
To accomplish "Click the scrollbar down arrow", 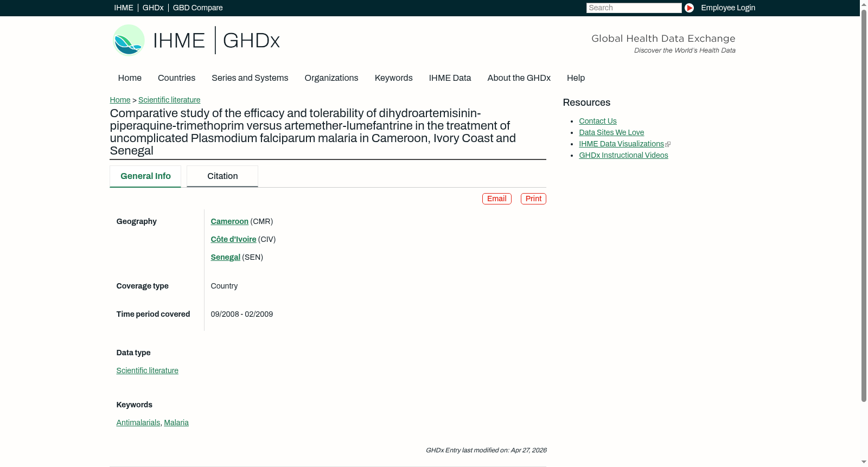I will point(864,462).
